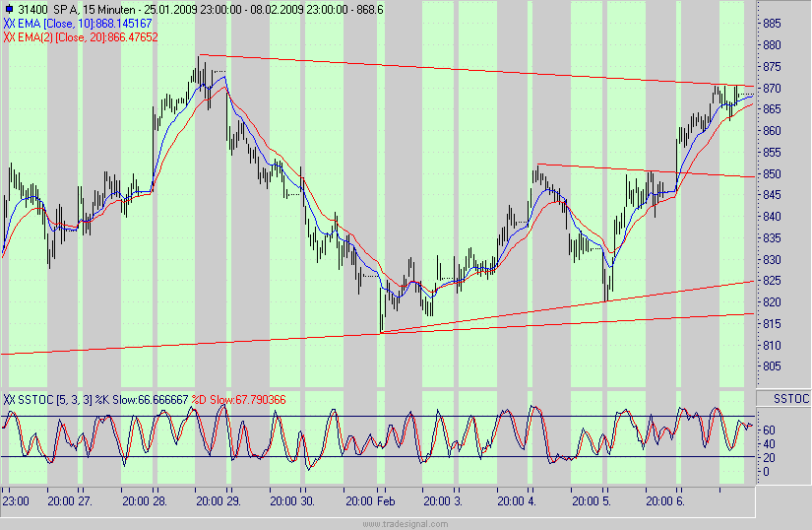
Task: Click the '20:00 5.' time axis label
Action: click(x=592, y=501)
